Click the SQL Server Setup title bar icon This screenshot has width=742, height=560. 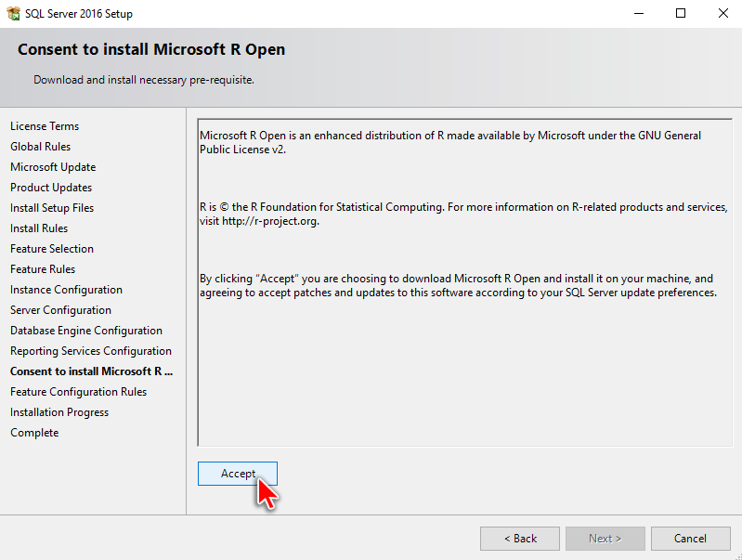(13, 13)
